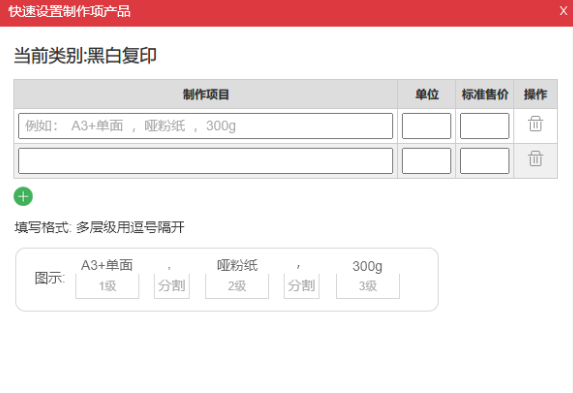Add a new row with green plus button
573x393 pixels.
(23, 196)
